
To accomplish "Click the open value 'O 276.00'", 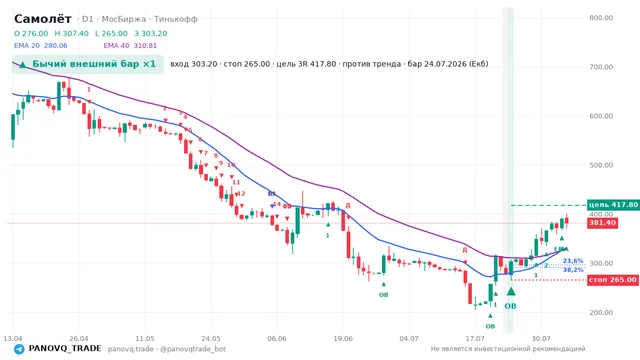I will [x=31, y=33].
